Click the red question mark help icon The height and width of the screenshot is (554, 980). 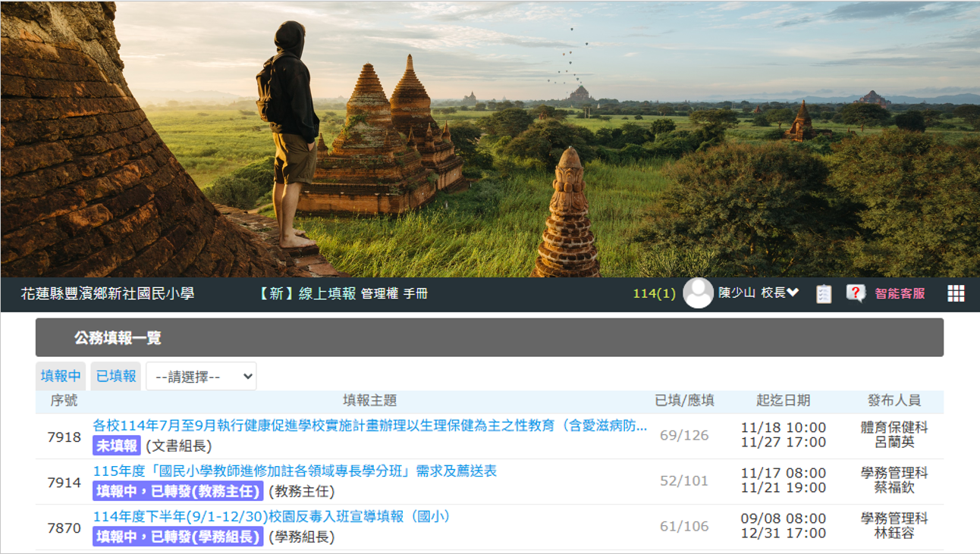(x=856, y=294)
